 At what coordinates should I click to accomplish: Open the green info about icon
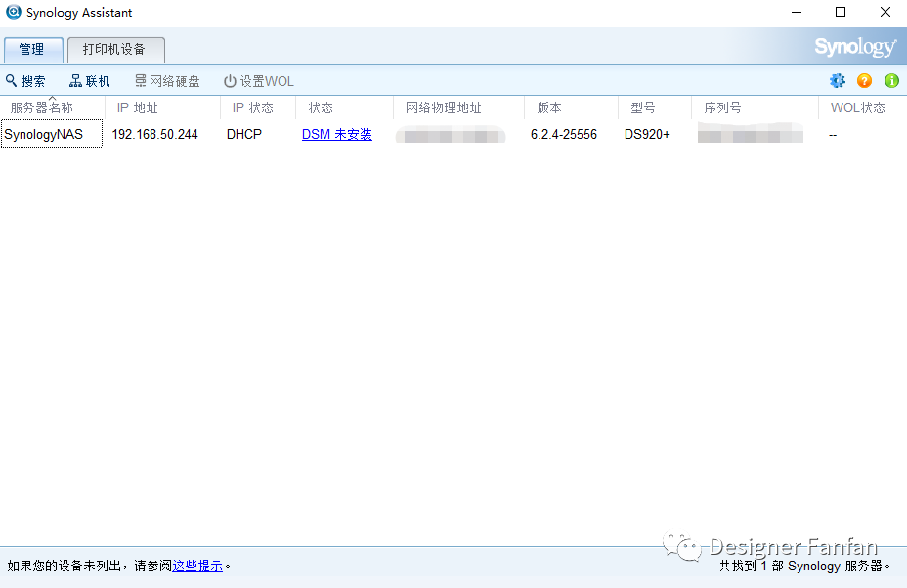click(x=891, y=80)
